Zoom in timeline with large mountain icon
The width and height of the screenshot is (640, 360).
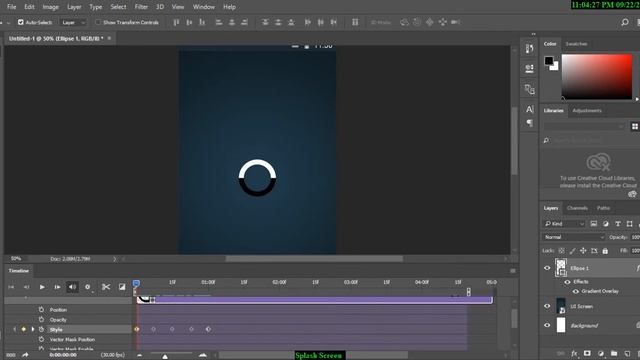pyautogui.click(x=202, y=355)
